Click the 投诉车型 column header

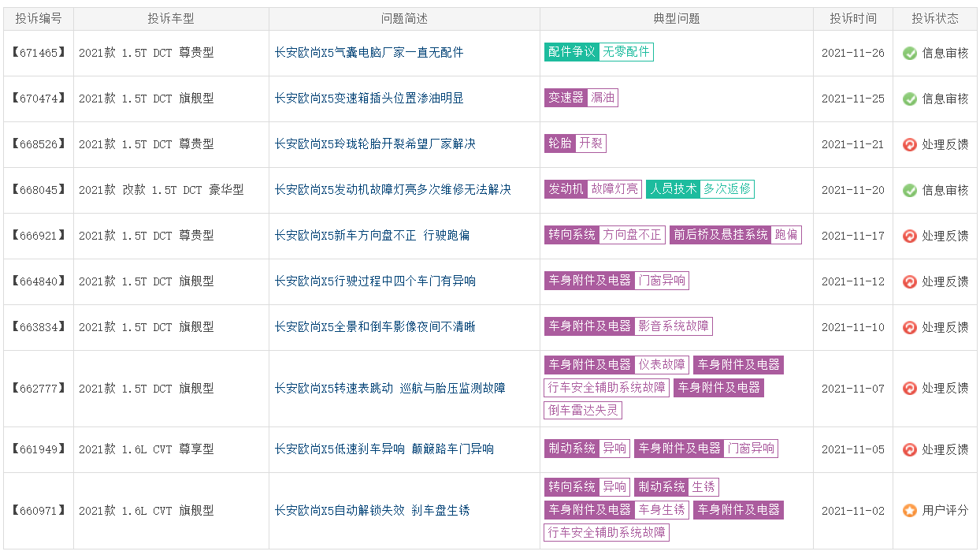click(x=171, y=19)
